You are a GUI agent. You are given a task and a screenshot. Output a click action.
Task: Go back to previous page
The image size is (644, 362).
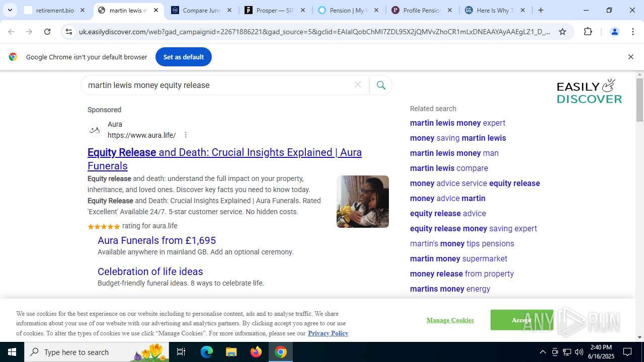[11, 32]
